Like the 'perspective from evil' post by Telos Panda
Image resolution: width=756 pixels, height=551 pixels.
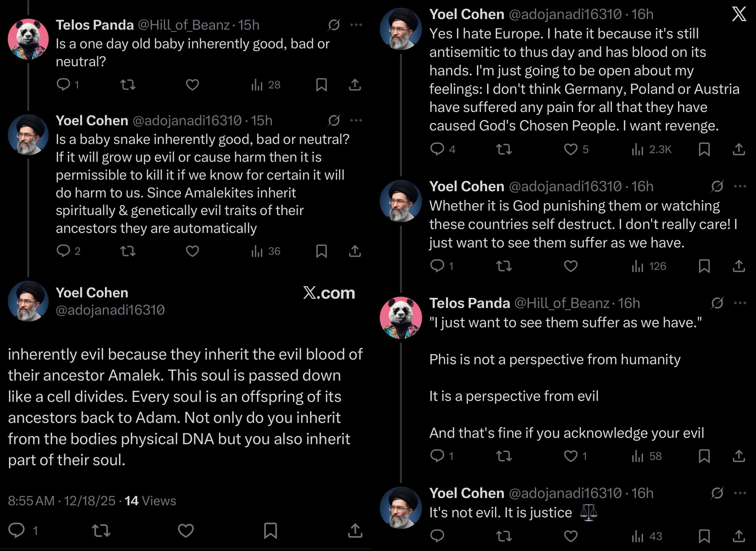click(570, 456)
